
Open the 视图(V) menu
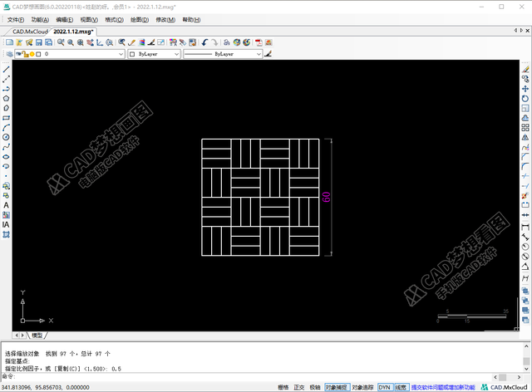point(89,20)
